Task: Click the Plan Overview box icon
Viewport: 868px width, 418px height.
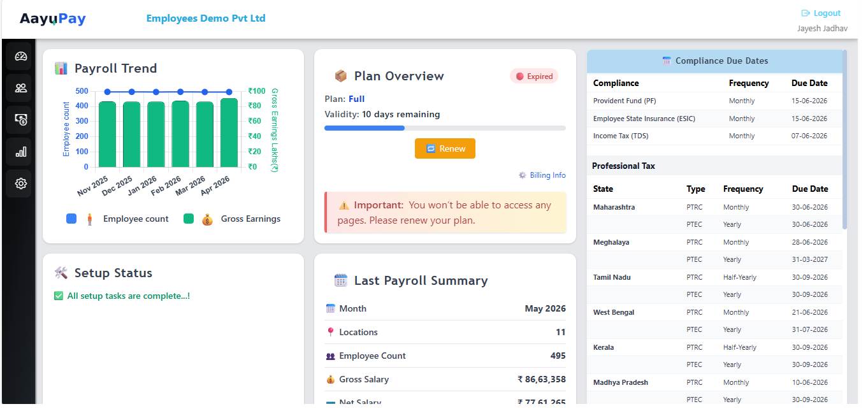Action: (x=341, y=76)
